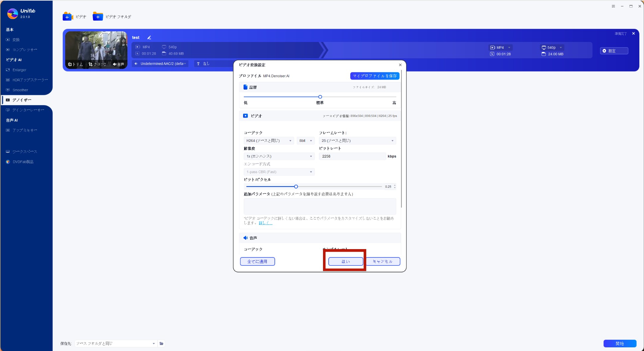The height and width of the screenshot is (351, 644).
Task: Open the output MP4 format dropdown
Action: [501, 48]
